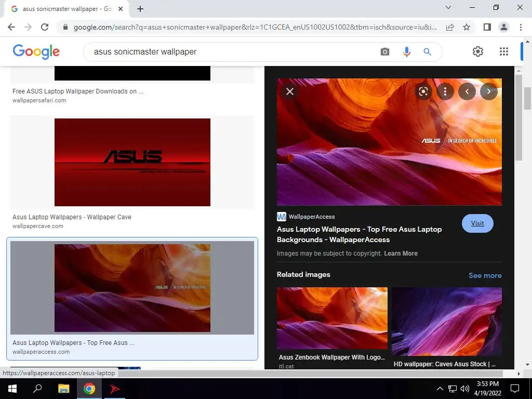This screenshot has height=399, width=532.
Task: Open HD wallpaper Caves Asus Stock image
Action: pyautogui.click(x=446, y=322)
